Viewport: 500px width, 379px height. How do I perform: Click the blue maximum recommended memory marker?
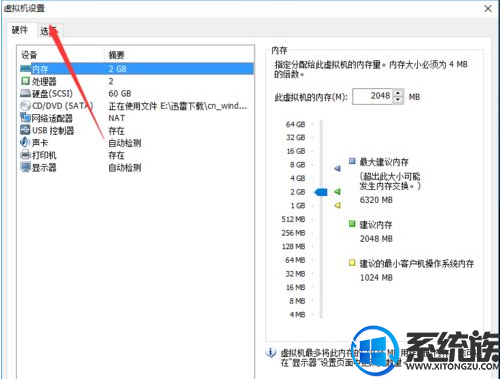337,168
